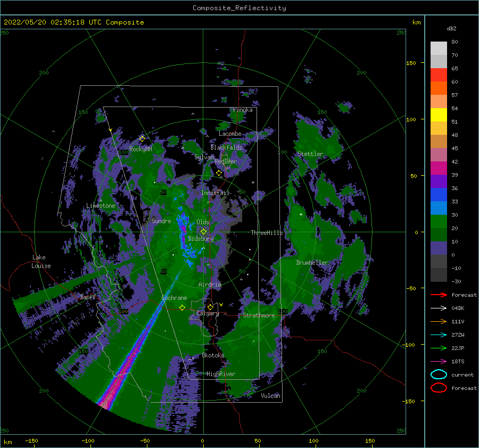
Task: Click the ThreeHills label
Action: (267, 233)
